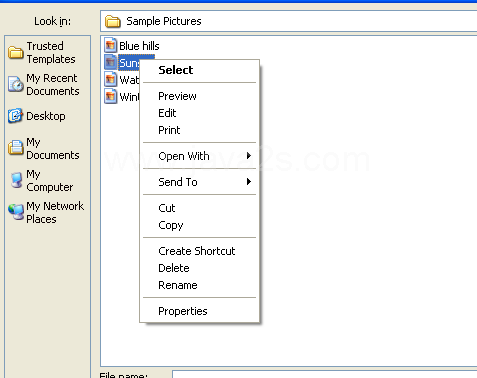Open the My Network Places icon
This screenshot has width=477, height=378.
coord(16,212)
